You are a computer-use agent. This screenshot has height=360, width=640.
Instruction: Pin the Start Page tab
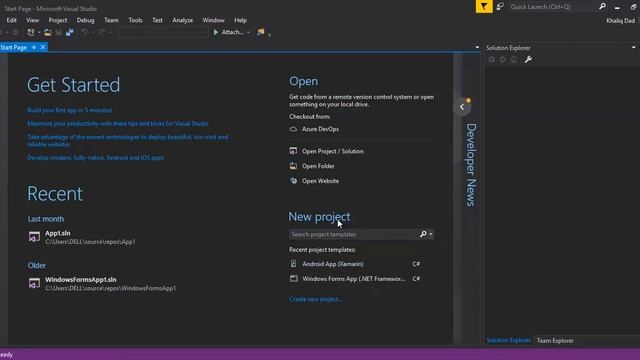tap(34, 47)
